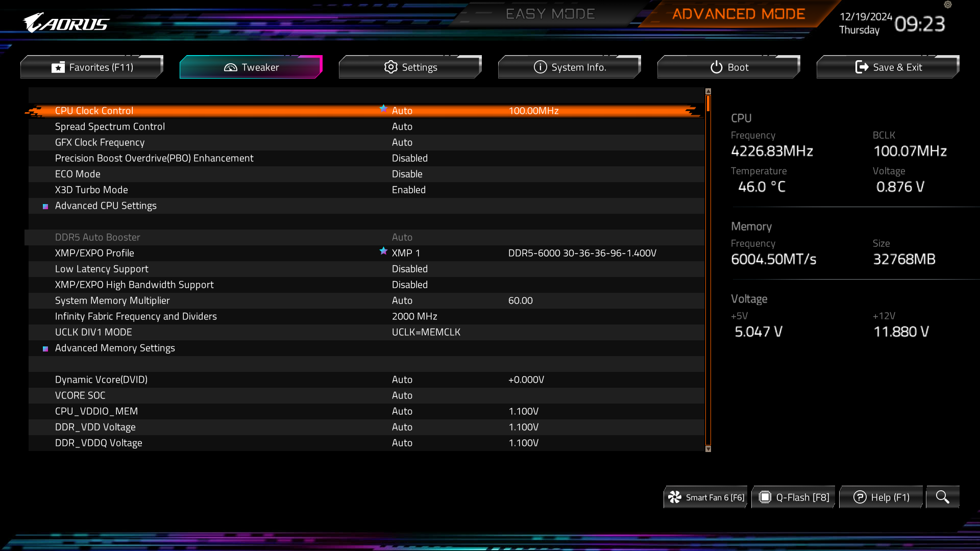The width and height of the screenshot is (980, 551).
Task: Click the gear icon in top-right corner
Action: click(948, 5)
